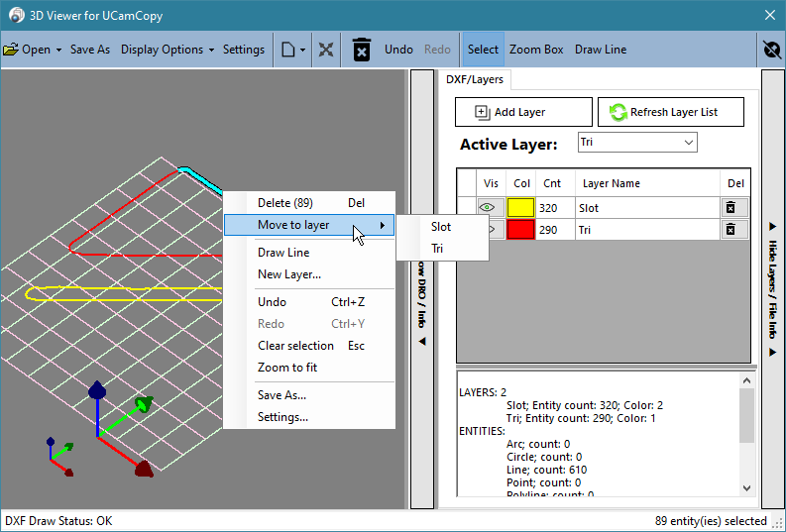Click the Col column header
This screenshot has width=786, height=532.
[521, 183]
